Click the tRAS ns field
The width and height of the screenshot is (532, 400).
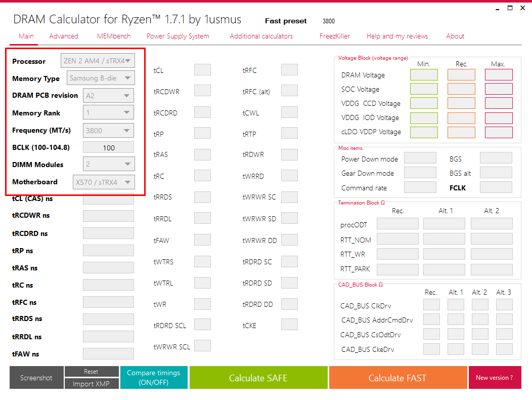coord(108,268)
